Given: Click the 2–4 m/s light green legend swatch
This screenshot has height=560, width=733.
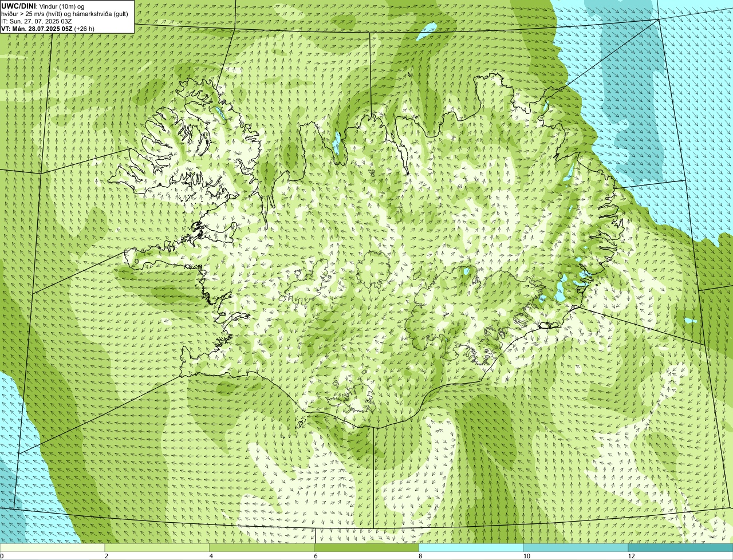Looking at the screenshot, I should click(157, 547).
